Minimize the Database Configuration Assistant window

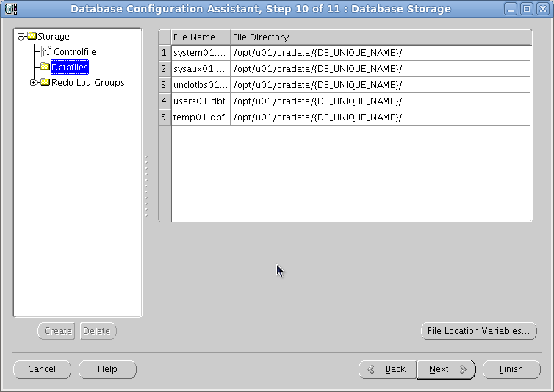pyautogui.click(x=511, y=9)
